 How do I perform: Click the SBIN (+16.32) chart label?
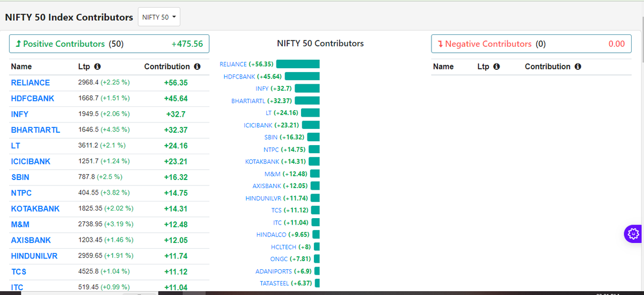point(284,137)
